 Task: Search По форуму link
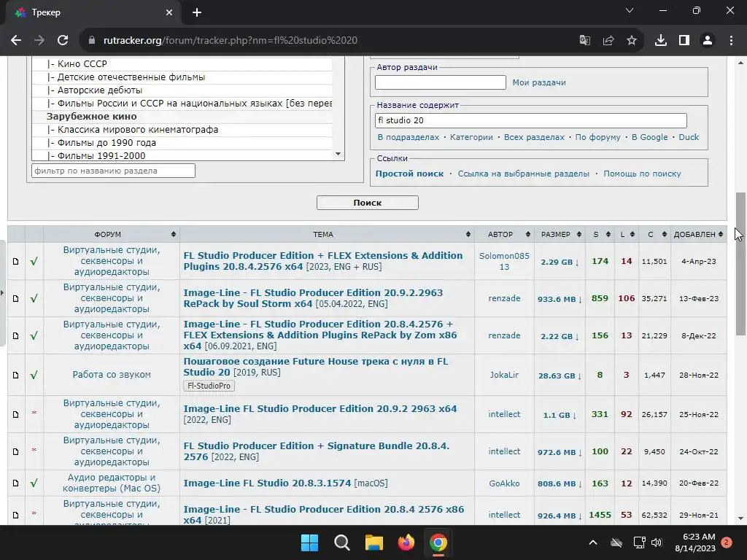pos(597,137)
